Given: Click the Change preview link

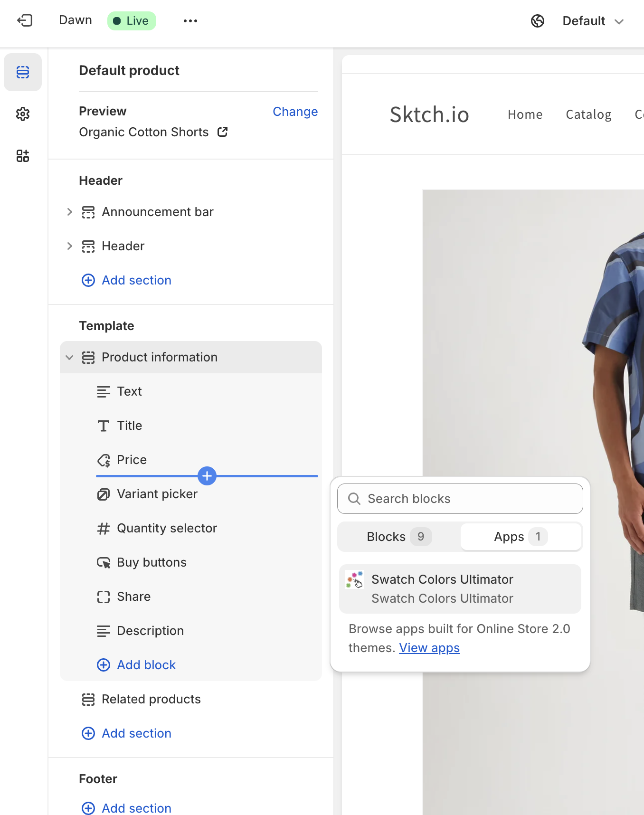Looking at the screenshot, I should (x=295, y=112).
